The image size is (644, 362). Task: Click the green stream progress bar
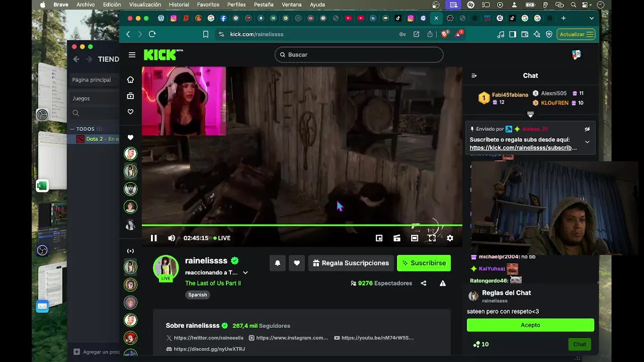(302, 225)
